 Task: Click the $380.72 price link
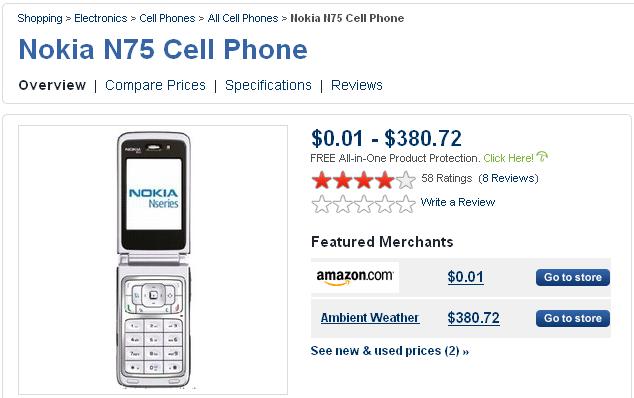[473, 318]
